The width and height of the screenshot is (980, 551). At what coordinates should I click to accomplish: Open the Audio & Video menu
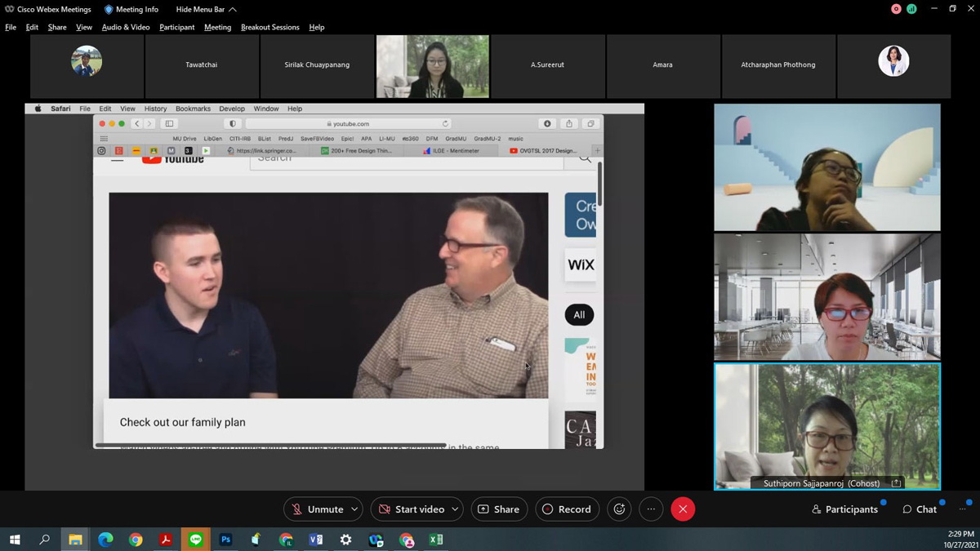pyautogui.click(x=125, y=27)
